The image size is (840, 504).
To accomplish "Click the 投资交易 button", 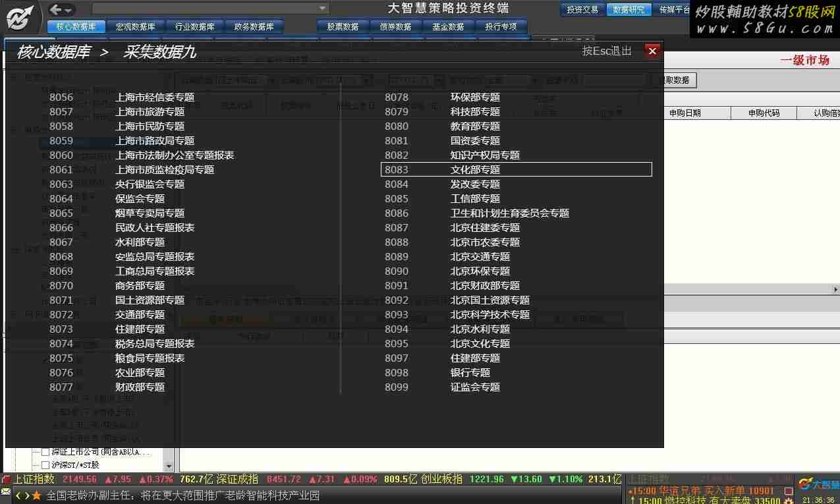I will pyautogui.click(x=582, y=9).
